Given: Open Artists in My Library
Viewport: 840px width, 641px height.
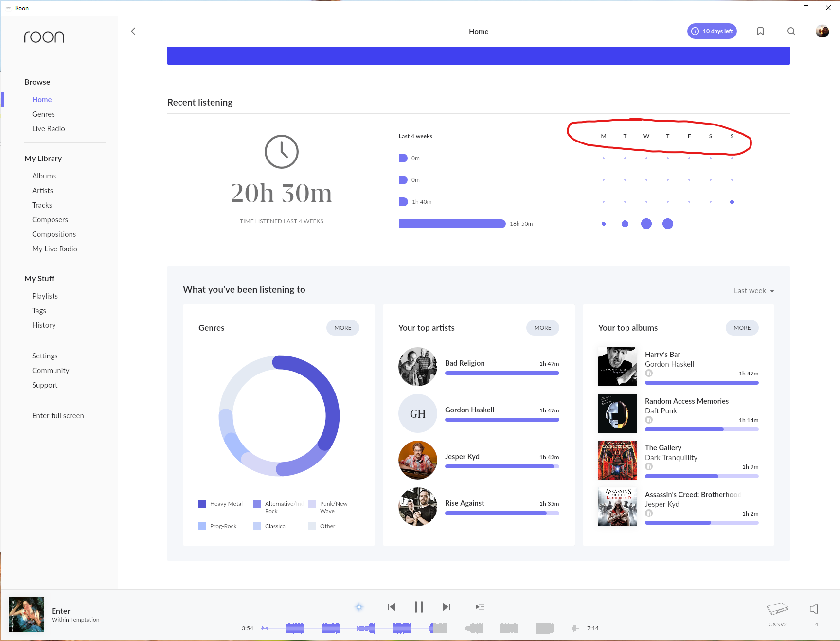Looking at the screenshot, I should point(43,191).
